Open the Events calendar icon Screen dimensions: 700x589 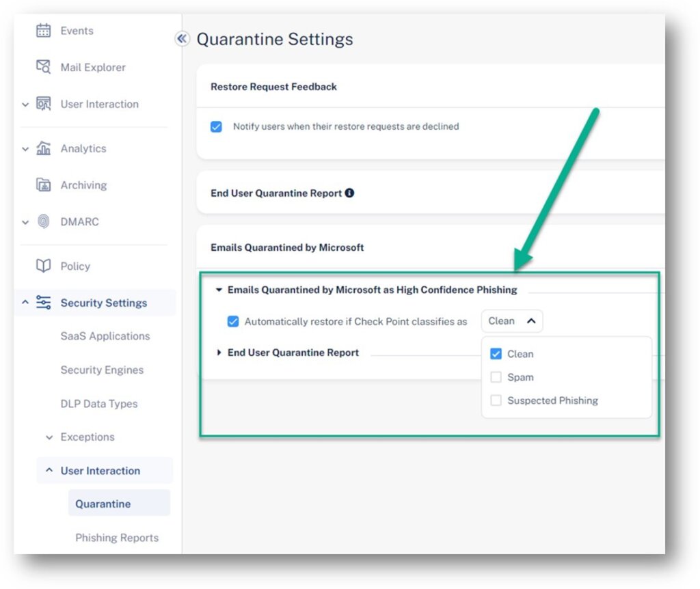42,30
